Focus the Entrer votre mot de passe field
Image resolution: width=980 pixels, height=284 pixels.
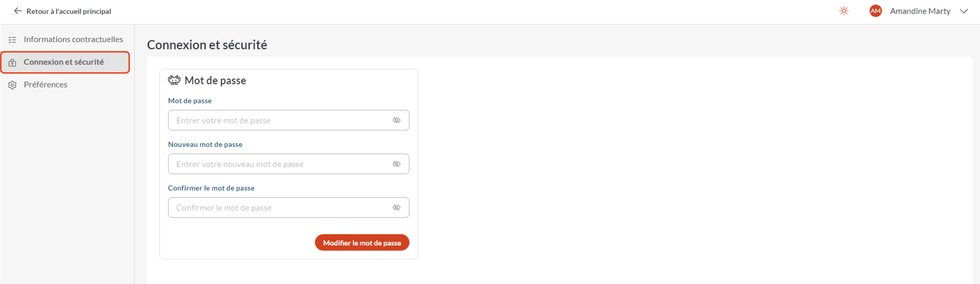[288, 120]
